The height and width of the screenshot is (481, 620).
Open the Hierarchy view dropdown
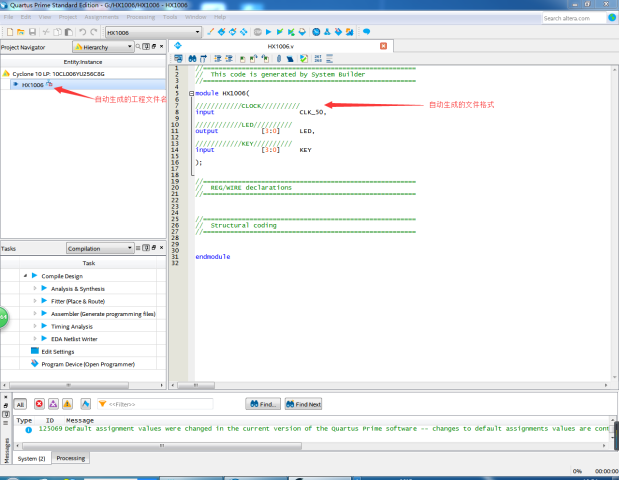(x=103, y=47)
